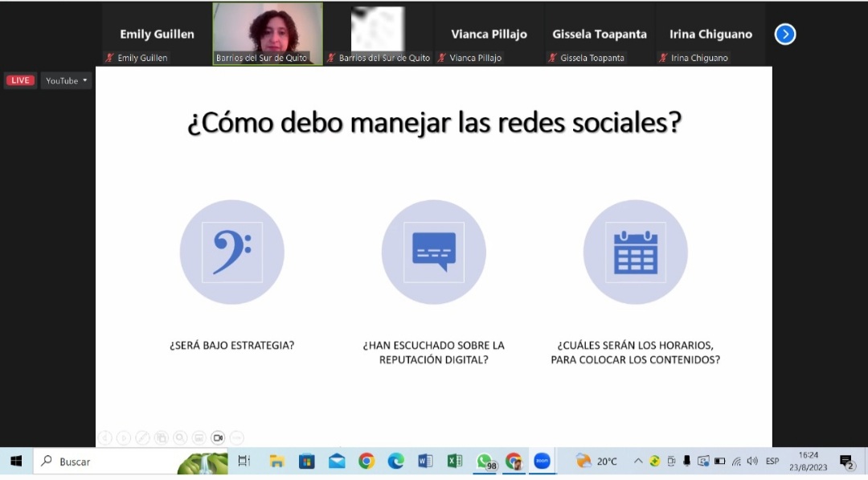Toggle the camera in the bottom toolbar
This screenshot has width=868, height=480.
pyautogui.click(x=217, y=437)
